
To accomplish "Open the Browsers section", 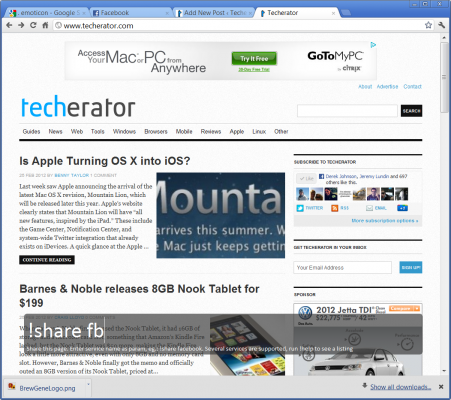I will point(156,131).
